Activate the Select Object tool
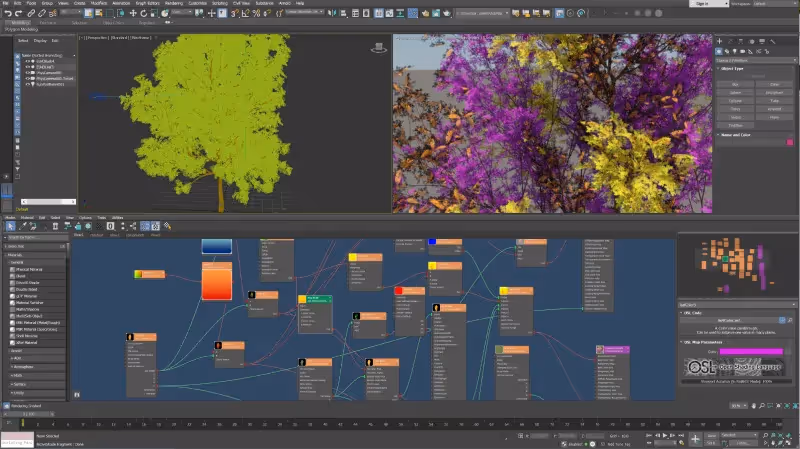The width and height of the screenshot is (800, 449). 88,13
